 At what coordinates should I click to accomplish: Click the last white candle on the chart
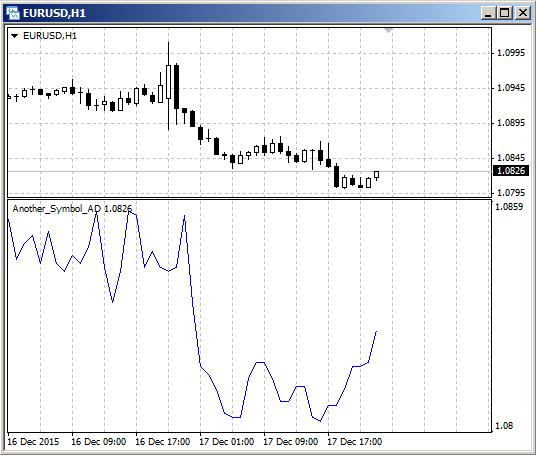click(x=376, y=175)
